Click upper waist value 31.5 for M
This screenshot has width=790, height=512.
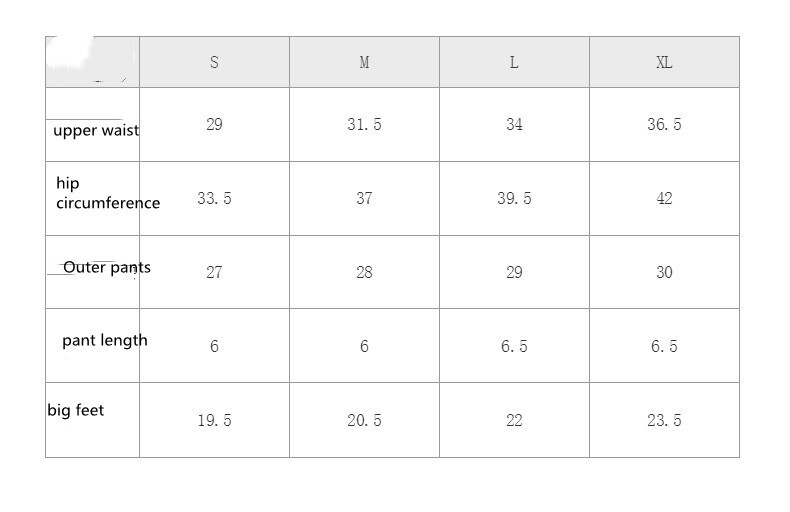click(364, 124)
